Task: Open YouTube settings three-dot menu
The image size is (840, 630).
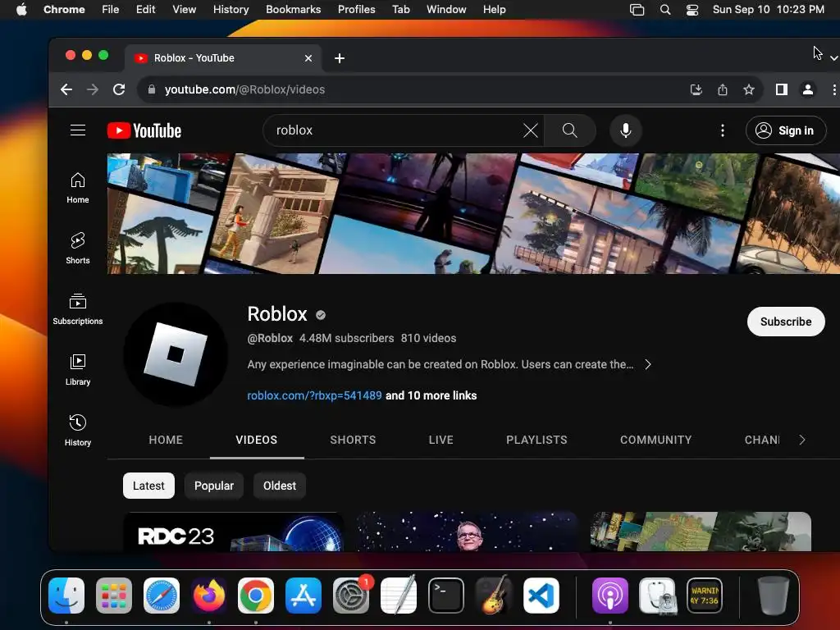Action: (722, 130)
